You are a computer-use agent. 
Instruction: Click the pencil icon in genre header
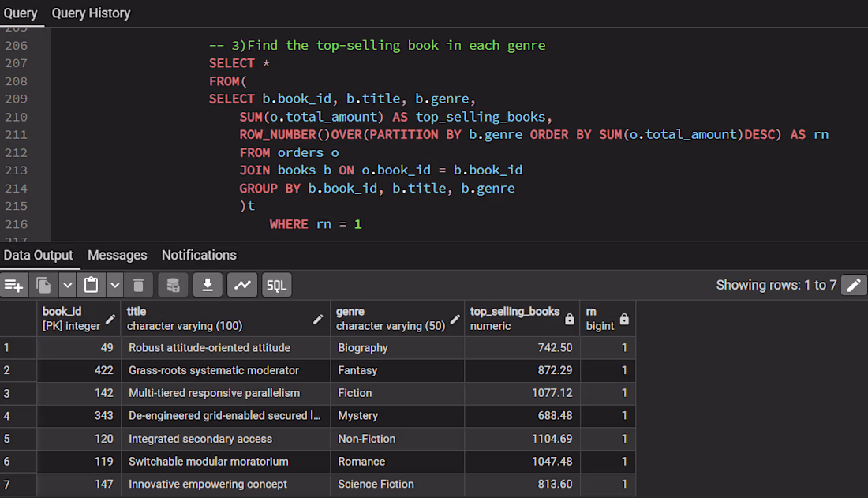pos(455,319)
